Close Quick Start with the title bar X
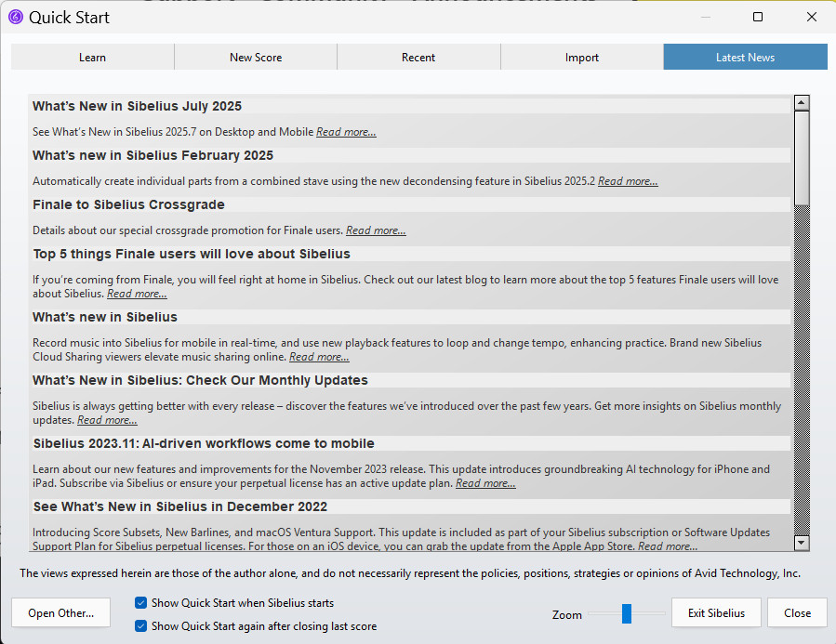836x644 pixels. click(x=812, y=17)
